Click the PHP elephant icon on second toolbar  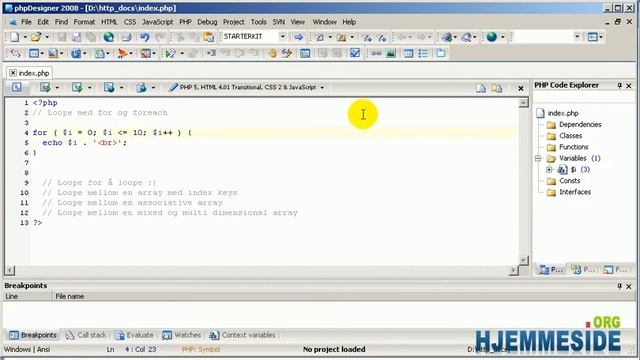coord(76,53)
